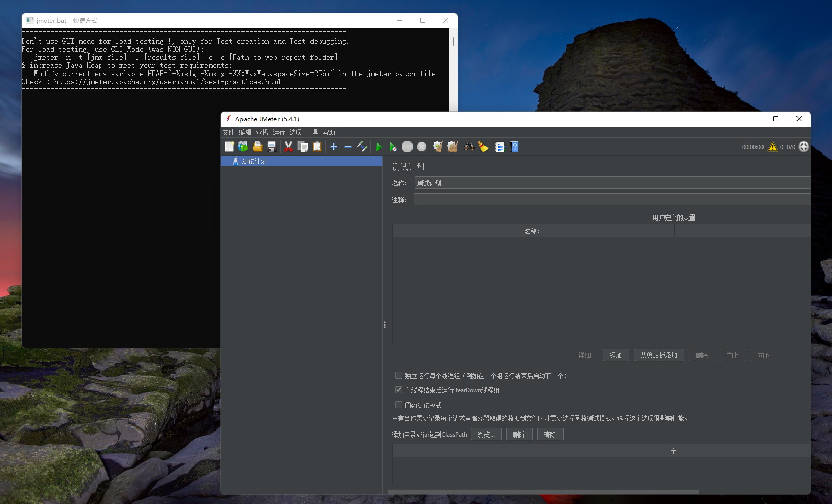832x504 pixels.
Task: Click 删除 button beside ClassPath browse
Action: 519,435
